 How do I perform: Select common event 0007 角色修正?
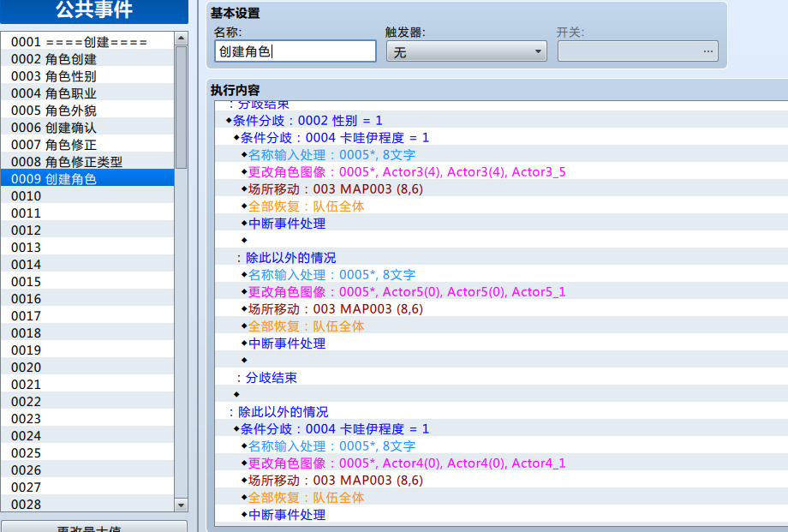coord(87,144)
